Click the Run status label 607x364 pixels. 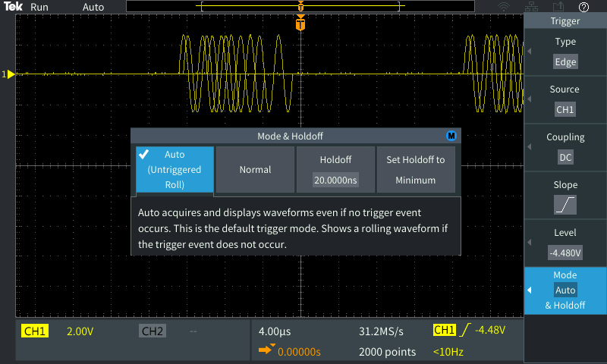39,7
